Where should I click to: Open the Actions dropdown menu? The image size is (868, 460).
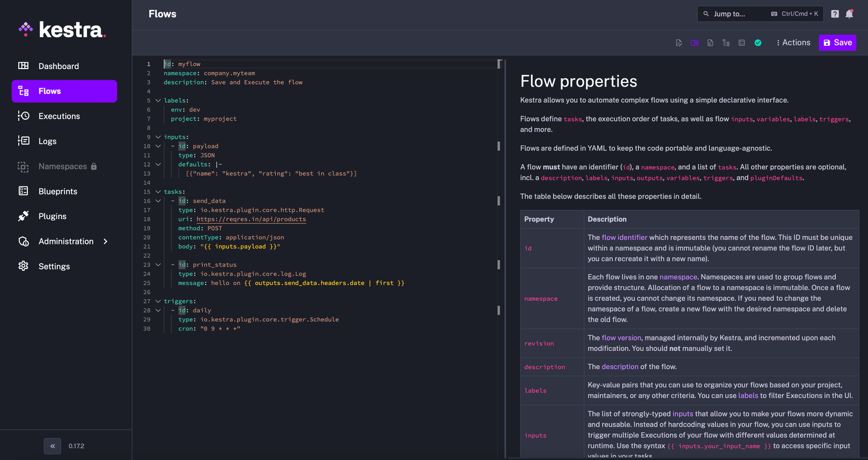tap(793, 42)
